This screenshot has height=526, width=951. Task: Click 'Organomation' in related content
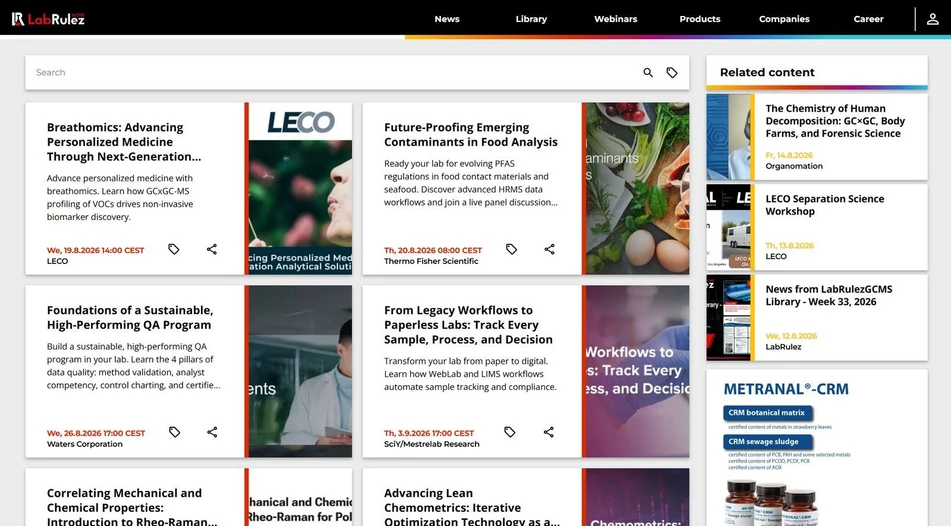click(794, 166)
